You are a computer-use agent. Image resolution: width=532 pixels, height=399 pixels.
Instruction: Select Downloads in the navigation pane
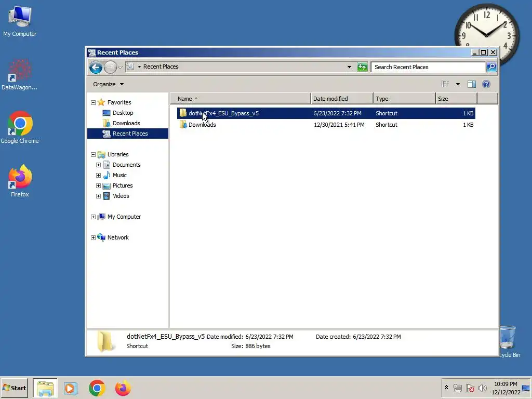tap(126, 123)
